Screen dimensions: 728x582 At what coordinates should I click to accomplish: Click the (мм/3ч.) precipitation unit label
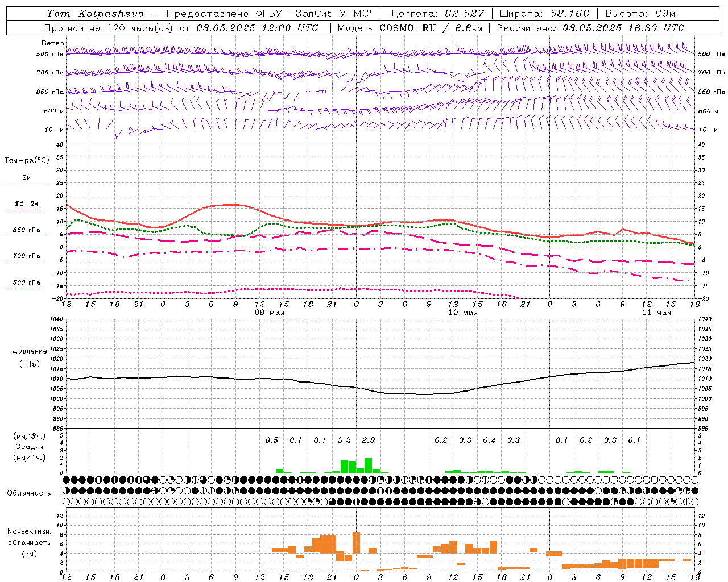click(30, 436)
